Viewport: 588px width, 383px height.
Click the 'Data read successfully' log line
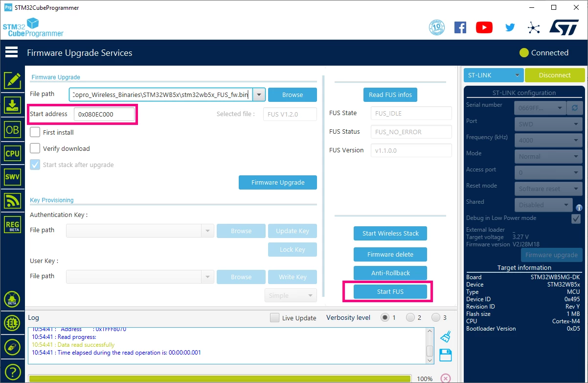(x=73, y=345)
